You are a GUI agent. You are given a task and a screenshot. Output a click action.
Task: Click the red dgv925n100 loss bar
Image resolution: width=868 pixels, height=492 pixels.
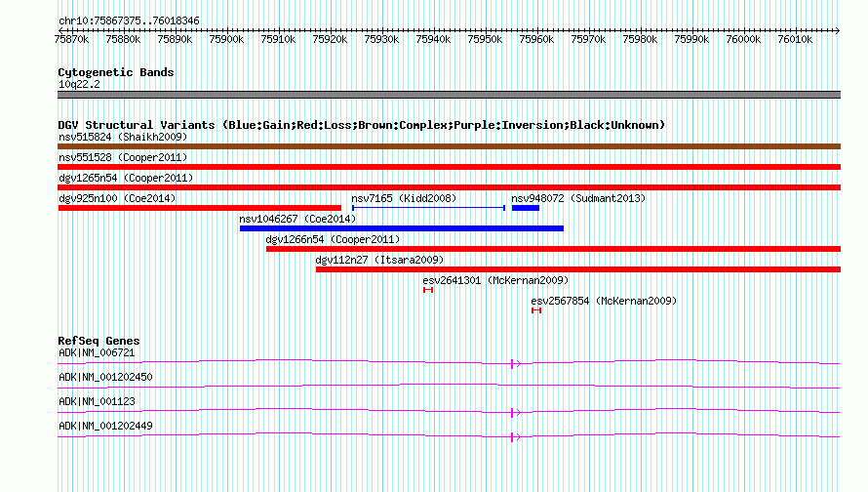200,208
